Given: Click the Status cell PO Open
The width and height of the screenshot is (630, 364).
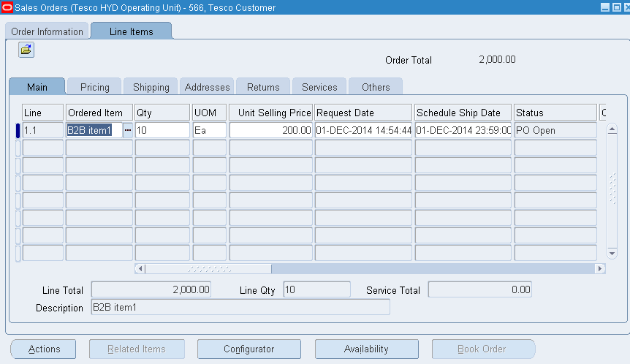Looking at the screenshot, I should [555, 130].
